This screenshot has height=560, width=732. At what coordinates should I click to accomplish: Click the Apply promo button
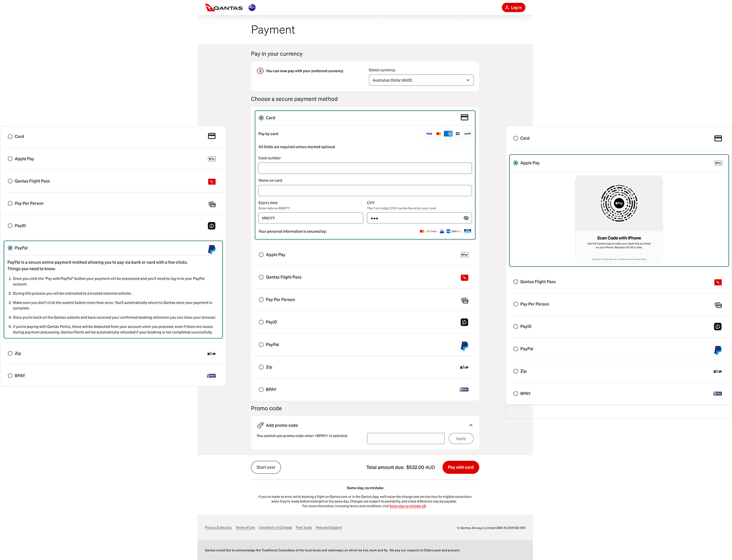461,438
